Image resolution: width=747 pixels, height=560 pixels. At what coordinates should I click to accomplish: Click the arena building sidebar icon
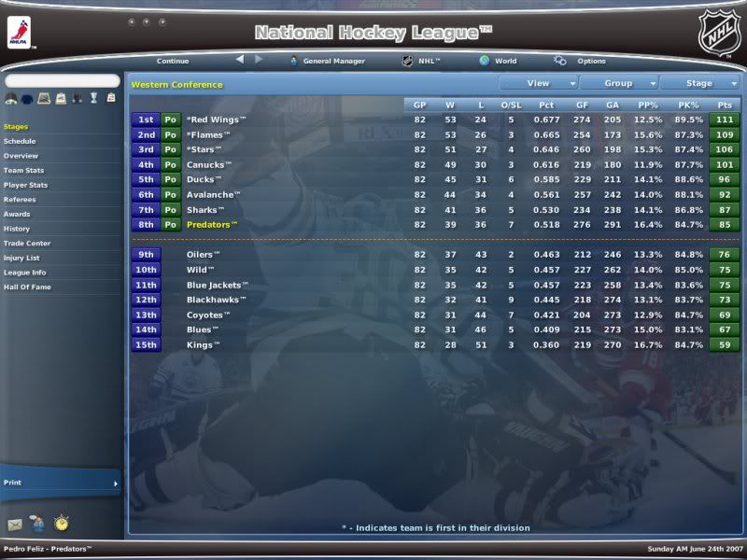coord(10,98)
